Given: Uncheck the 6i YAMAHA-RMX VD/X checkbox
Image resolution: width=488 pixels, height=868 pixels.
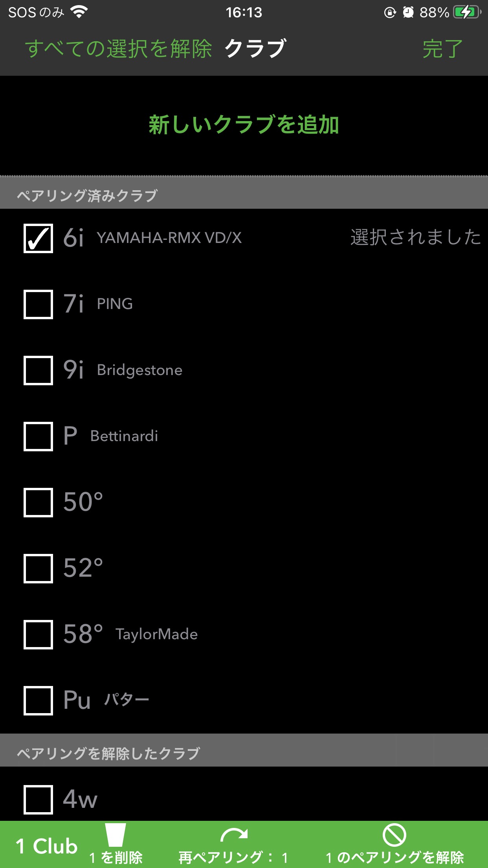Looking at the screenshot, I should (x=38, y=238).
